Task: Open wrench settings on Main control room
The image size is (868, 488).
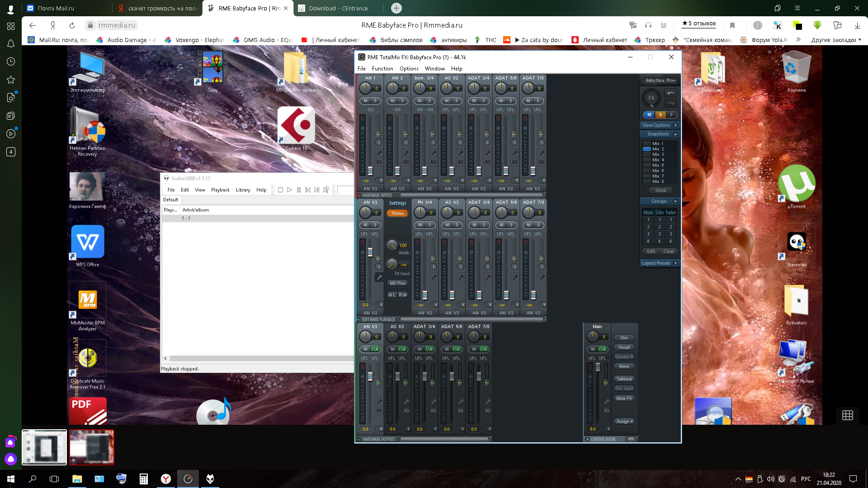Action: click(606, 401)
